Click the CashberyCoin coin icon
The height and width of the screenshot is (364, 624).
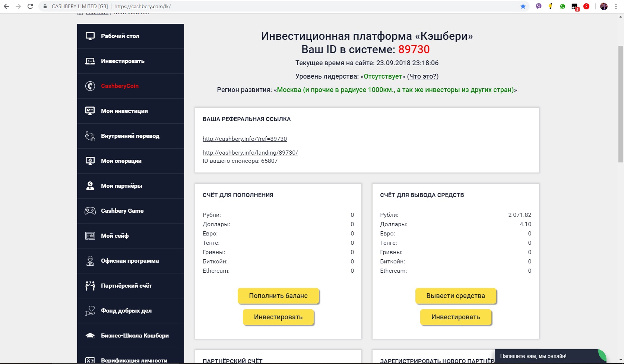click(x=90, y=86)
